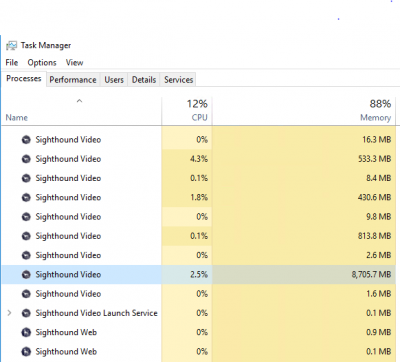Expand the Sighthound Video Launch Service group
Viewport: 400px width, 362px height.
(x=9, y=313)
